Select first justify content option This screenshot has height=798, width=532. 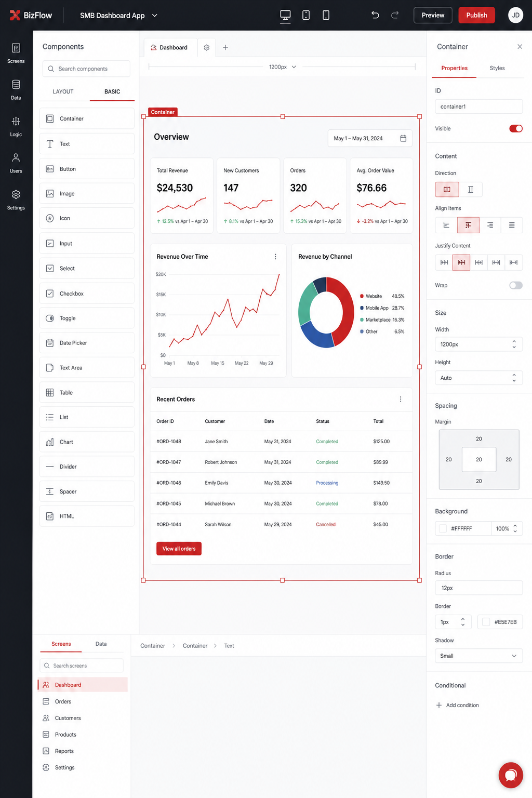[x=444, y=262]
